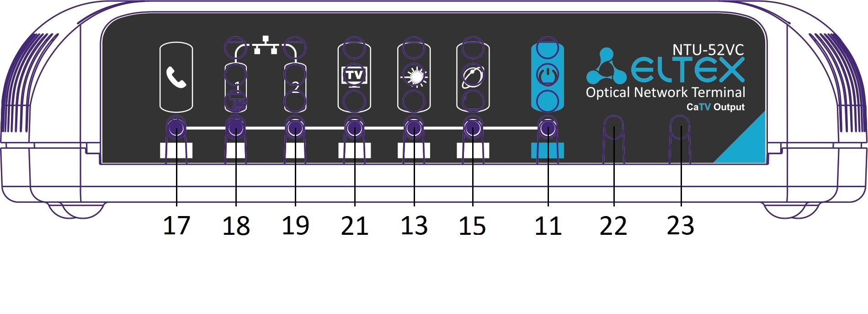
Task: Click the CaTV Output label
Action: [x=715, y=107]
